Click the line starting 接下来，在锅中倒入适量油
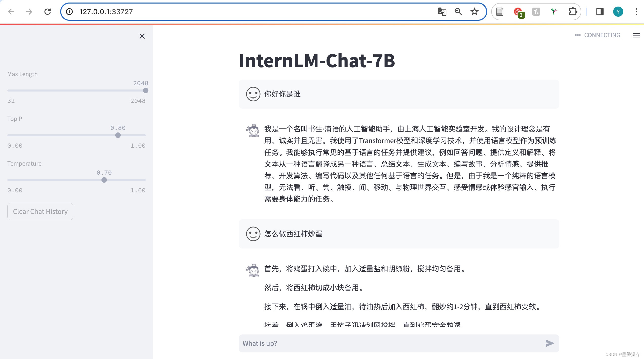This screenshot has height=359, width=644. coord(403,307)
